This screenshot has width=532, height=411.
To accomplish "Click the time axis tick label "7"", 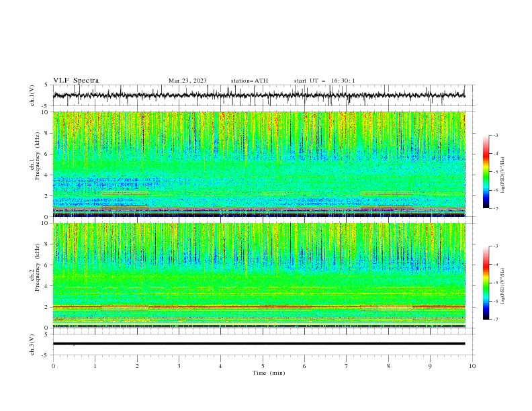I will point(347,366).
